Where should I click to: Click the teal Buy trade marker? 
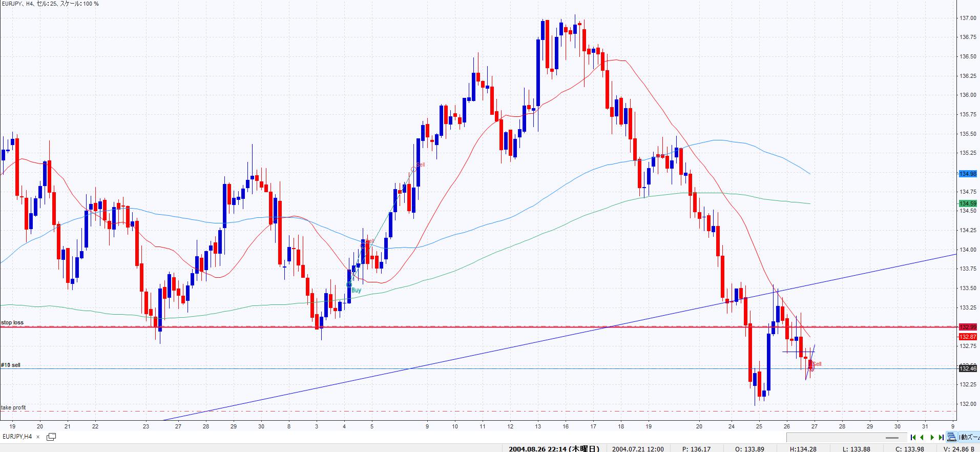coord(349,284)
